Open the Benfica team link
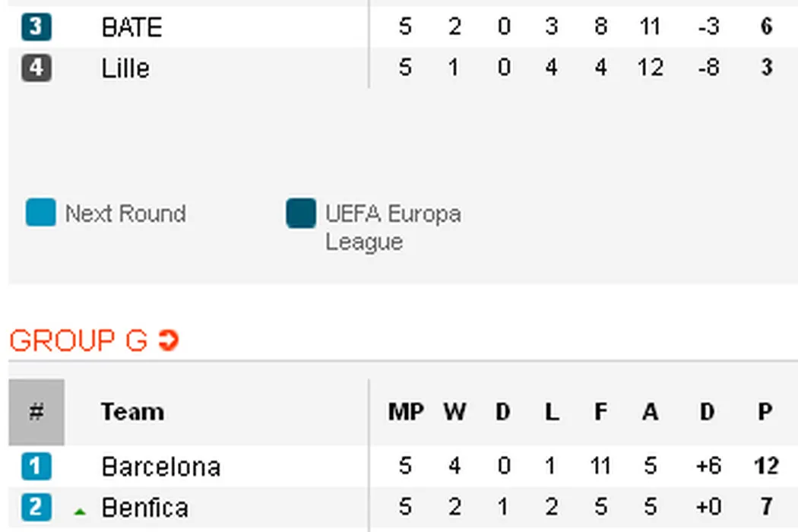 click(144, 507)
